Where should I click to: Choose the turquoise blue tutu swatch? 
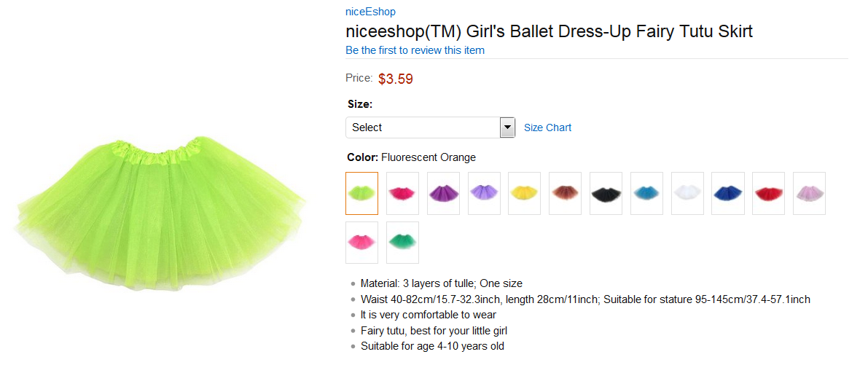(x=646, y=194)
